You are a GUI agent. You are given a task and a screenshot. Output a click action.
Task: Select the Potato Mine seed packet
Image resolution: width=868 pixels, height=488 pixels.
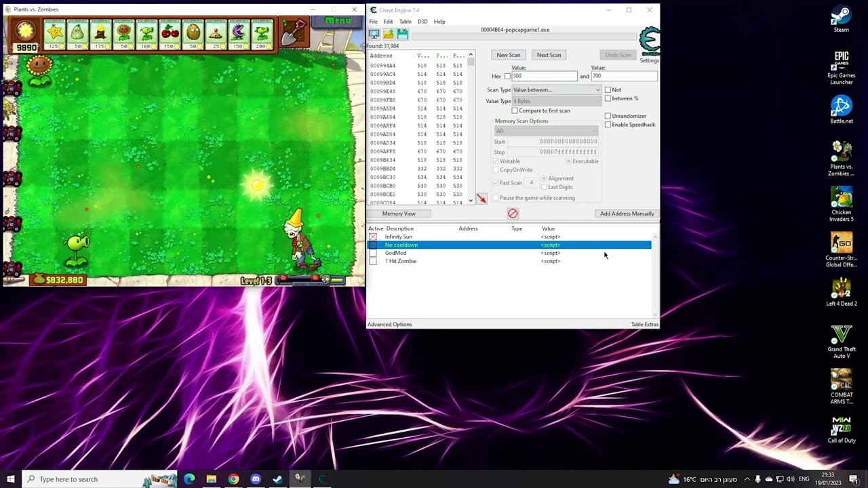(216, 35)
